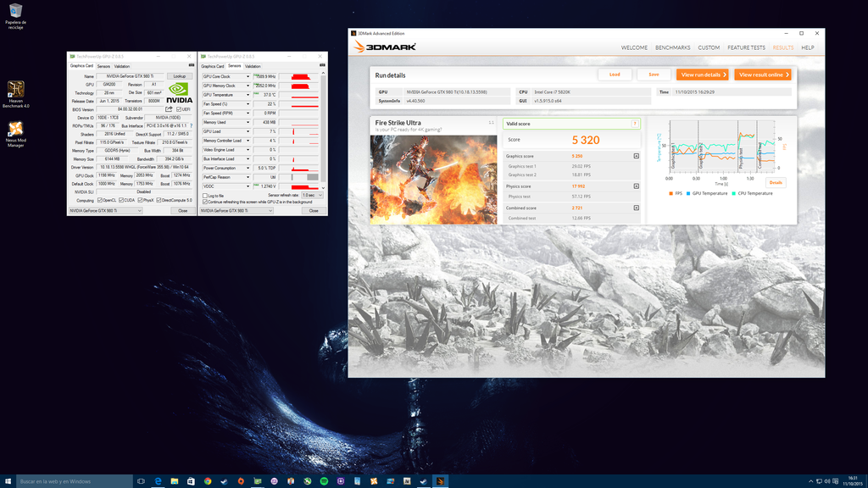Open the FEATURE TESTS tab in 3DMark
This screenshot has width=868, height=488.
(746, 47)
